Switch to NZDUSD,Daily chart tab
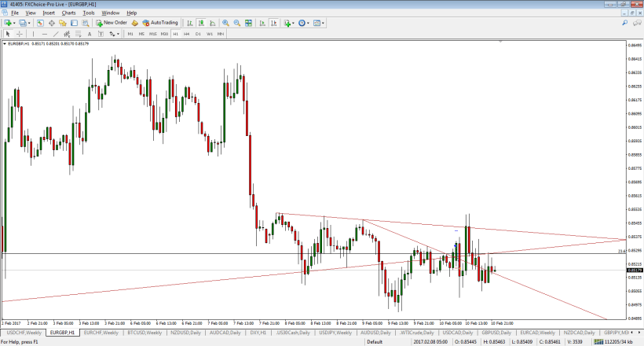 pyautogui.click(x=185, y=333)
